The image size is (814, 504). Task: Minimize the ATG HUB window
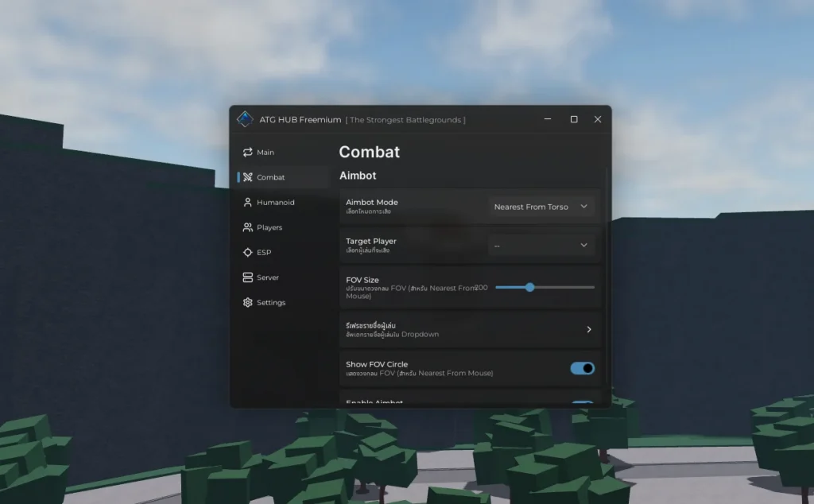tap(548, 119)
